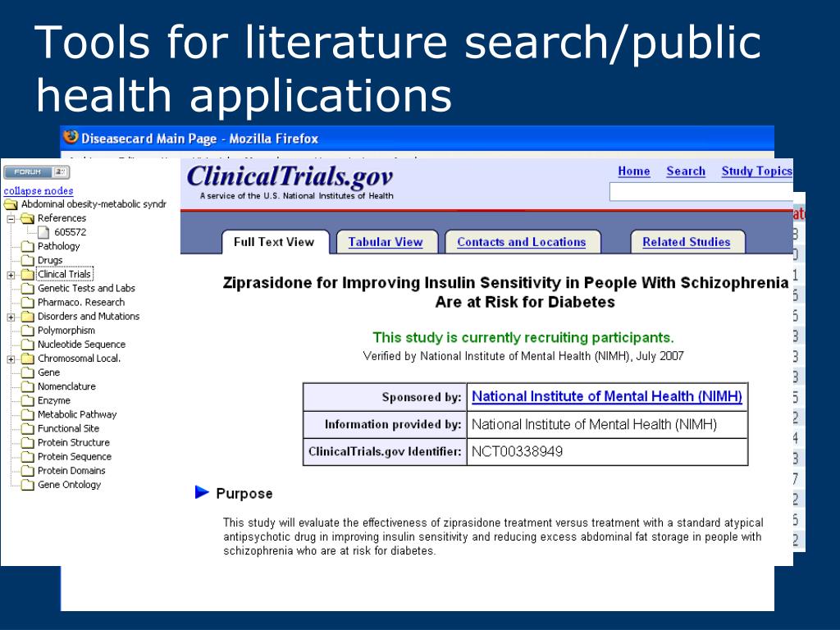Open the Contacts and Locations tab
The height and width of the screenshot is (630, 840).
coord(522,242)
